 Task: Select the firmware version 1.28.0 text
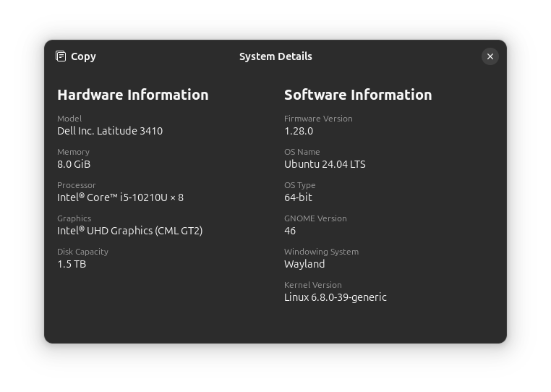tap(299, 131)
